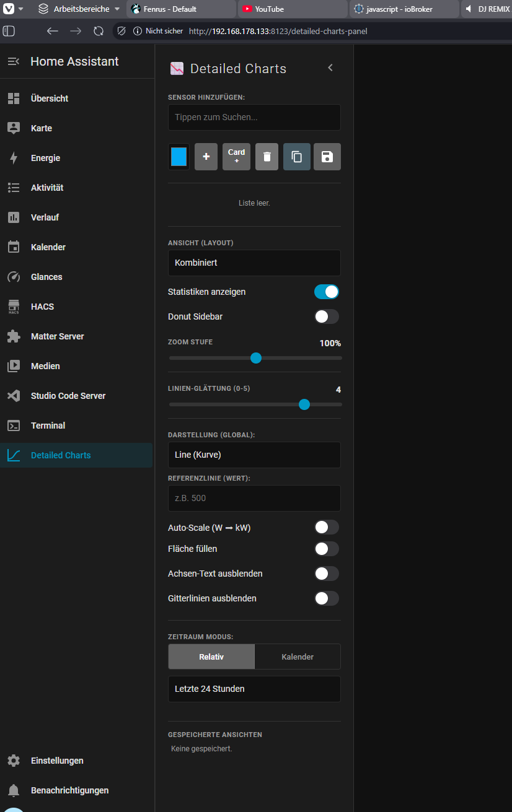Disable the Statistiken anzeigen toggle

pyautogui.click(x=327, y=292)
